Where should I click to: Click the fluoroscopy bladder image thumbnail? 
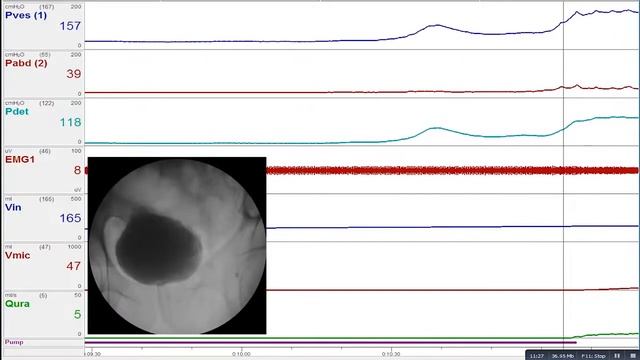pos(177,246)
